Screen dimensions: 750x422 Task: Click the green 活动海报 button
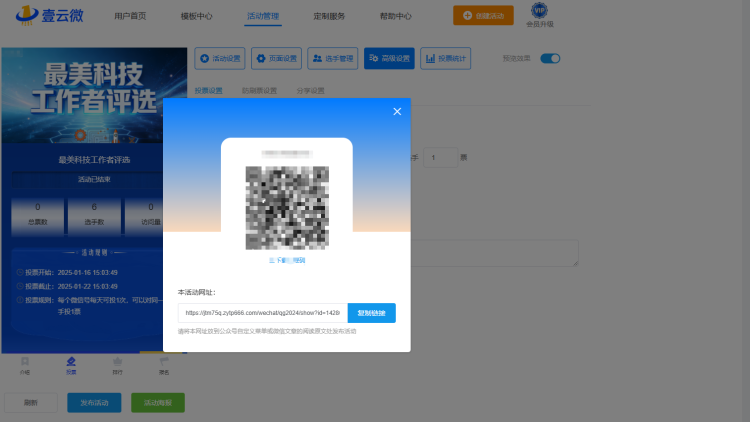(158, 402)
